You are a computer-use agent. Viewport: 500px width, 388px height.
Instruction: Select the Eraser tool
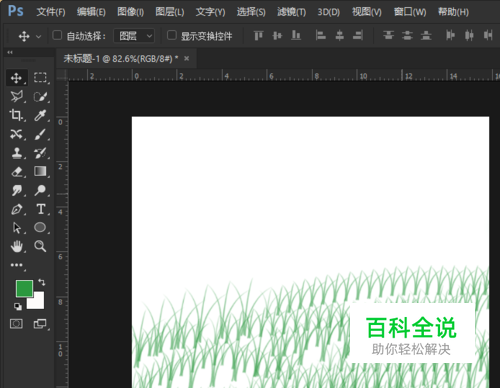coord(17,172)
